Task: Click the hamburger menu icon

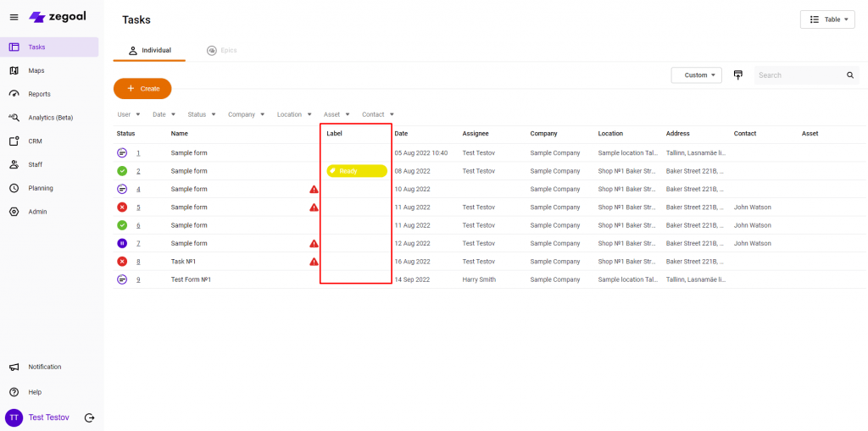Action: point(14,17)
